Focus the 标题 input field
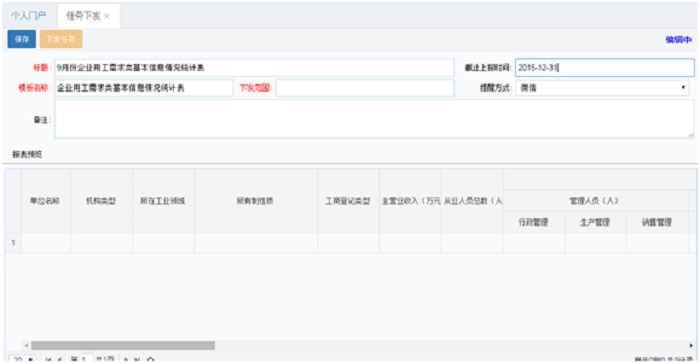700x363 pixels. pyautogui.click(x=254, y=67)
